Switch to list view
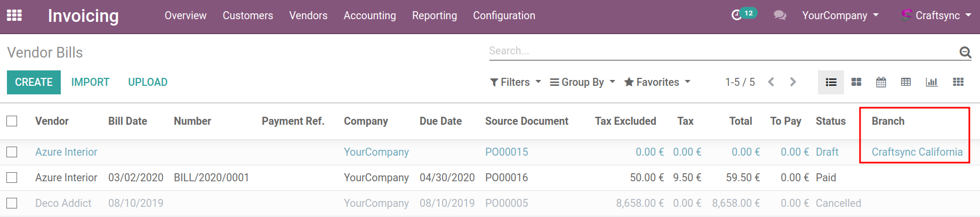This screenshot has height=217, width=980. point(831,82)
